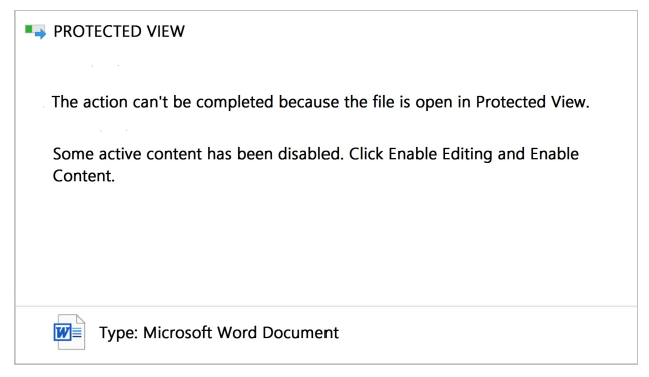Click the blue W on Word icon
The height and width of the screenshot is (377, 649).
coord(62,332)
